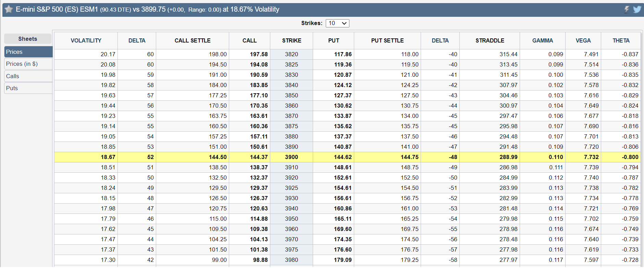Select strike 3840 cell
This screenshot has height=268, width=644.
pos(292,85)
